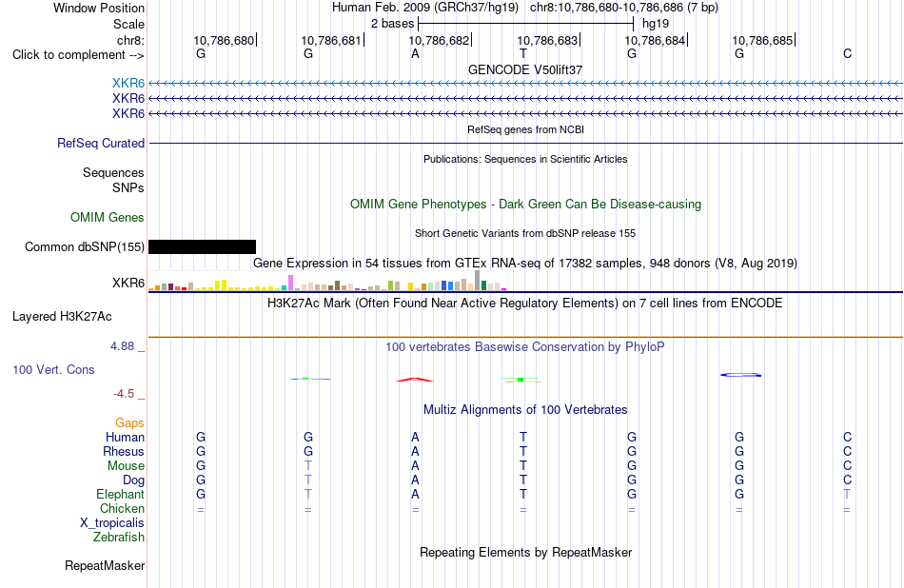Viewport: 904px width, 588px height.
Task: Click the 4.88 PhyloP upper limit value
Action: click(x=122, y=346)
